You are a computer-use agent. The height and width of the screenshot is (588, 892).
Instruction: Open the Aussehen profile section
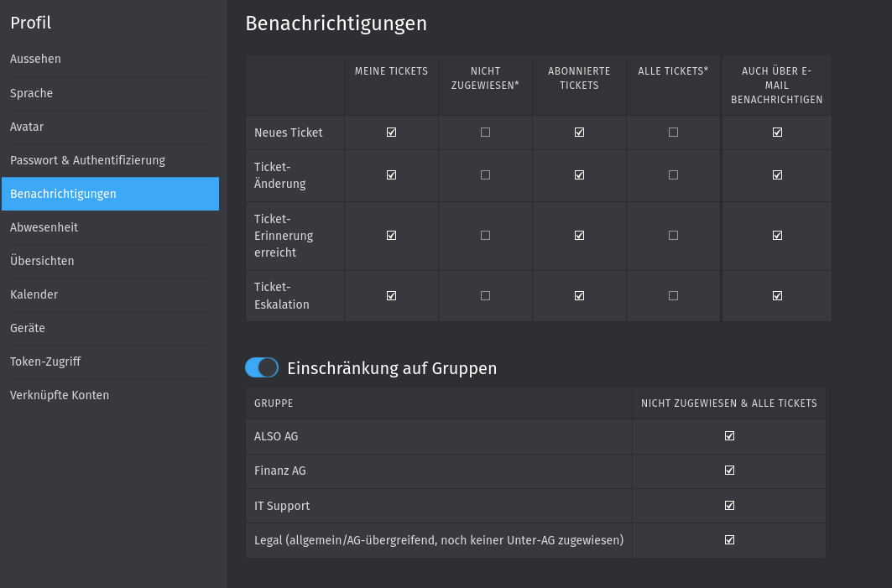[x=35, y=59]
